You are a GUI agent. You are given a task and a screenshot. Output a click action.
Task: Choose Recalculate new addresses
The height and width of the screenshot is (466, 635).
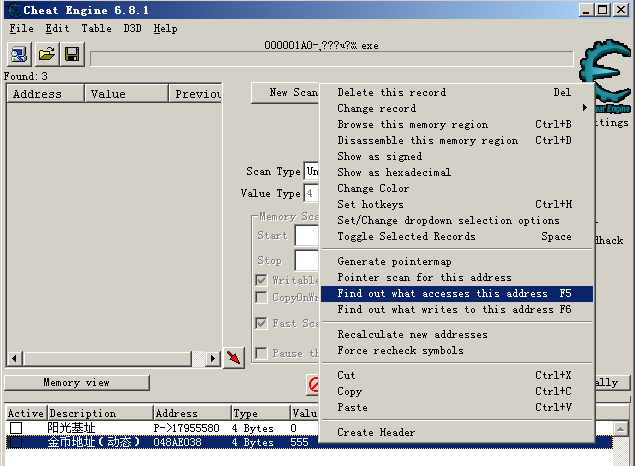click(457, 334)
